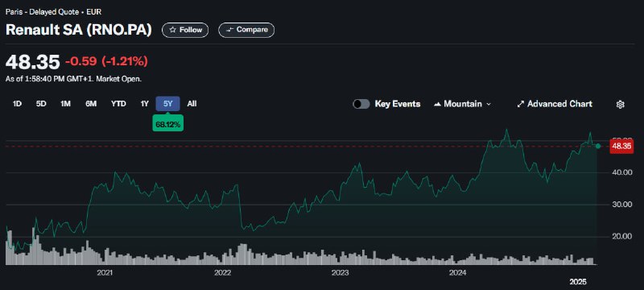Viewport: 644px width, 290px height.
Task: Click the 2023 label on time axis
Action: [340, 273]
